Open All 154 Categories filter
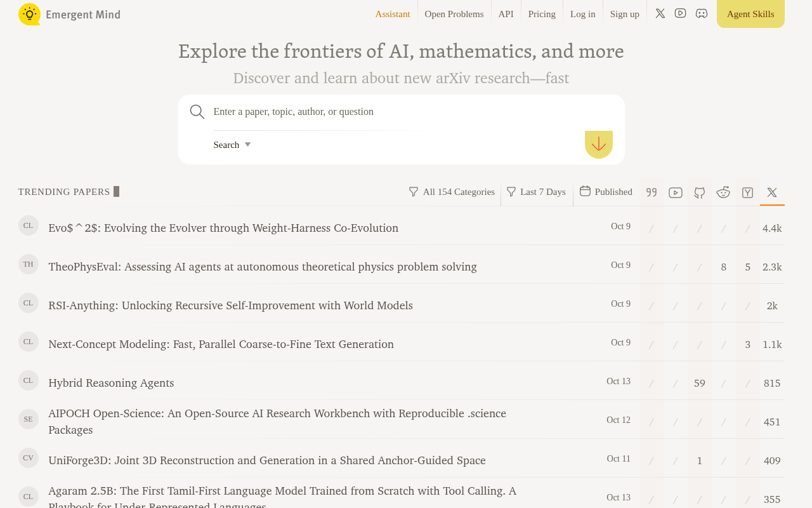Screen dimensions: 812x508 coord(452,192)
